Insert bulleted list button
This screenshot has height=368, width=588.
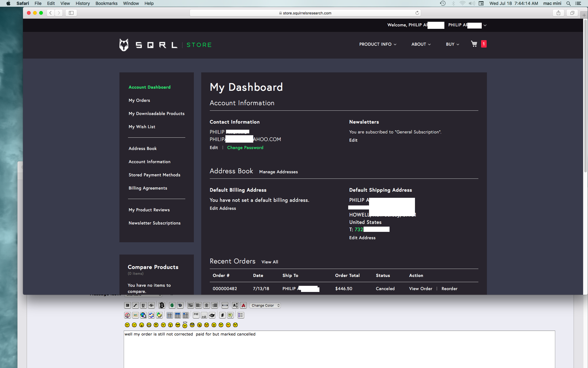[241, 315]
